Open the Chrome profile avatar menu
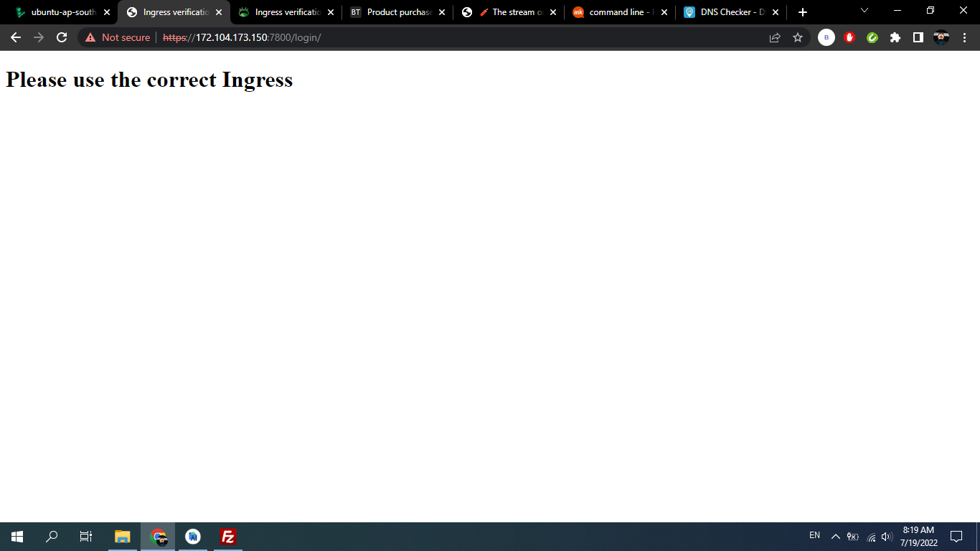 [x=941, y=37]
